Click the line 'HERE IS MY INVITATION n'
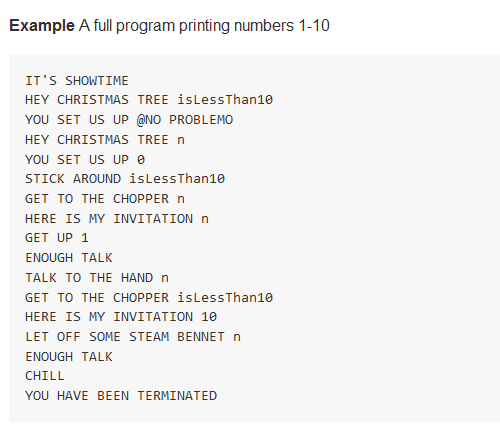This screenshot has height=430, width=500. point(117,219)
